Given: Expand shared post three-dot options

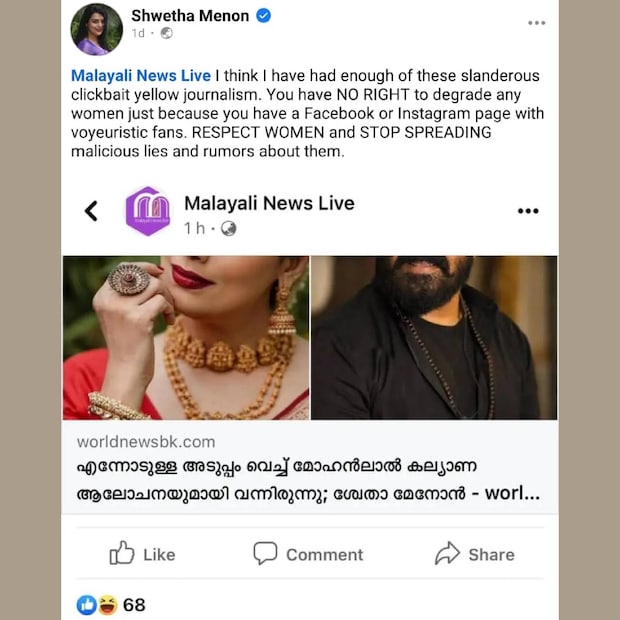Looking at the screenshot, I should 528,211.
